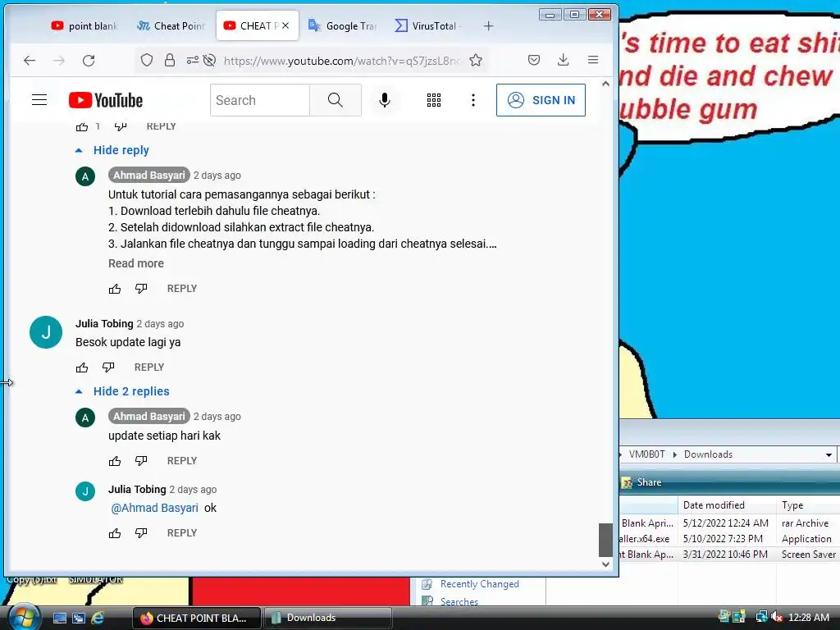This screenshot has width=840, height=630.
Task: Dislike the 'update setiap hari kak' reply
Action: click(x=141, y=461)
